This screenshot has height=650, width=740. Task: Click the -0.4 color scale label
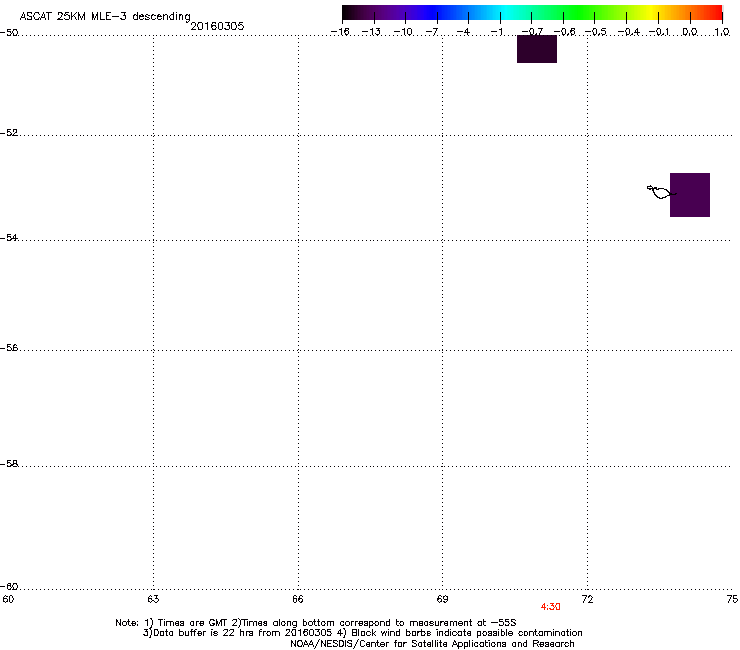[x=629, y=32]
